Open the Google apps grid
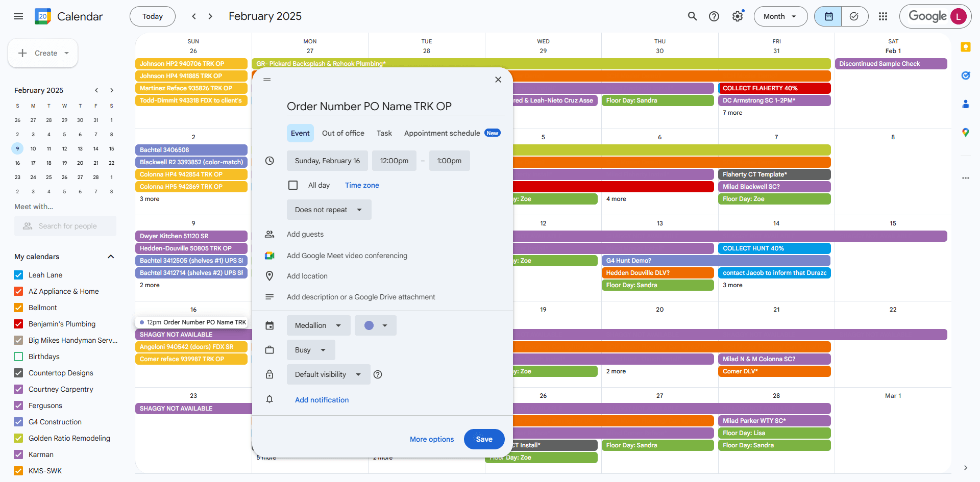Image resolution: width=980 pixels, height=482 pixels. (x=883, y=16)
